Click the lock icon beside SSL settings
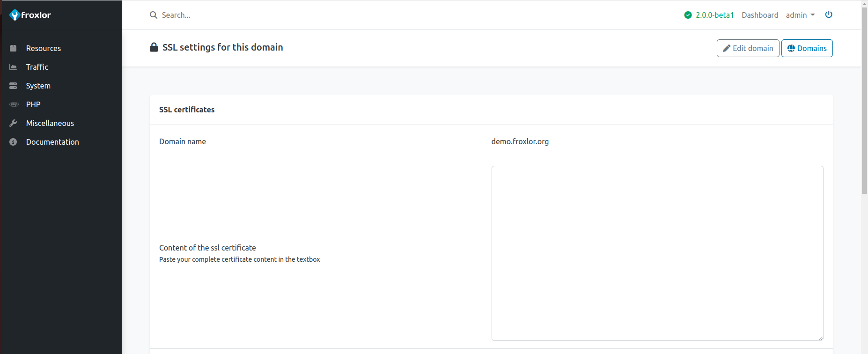This screenshot has height=354, width=868. pyautogui.click(x=154, y=47)
